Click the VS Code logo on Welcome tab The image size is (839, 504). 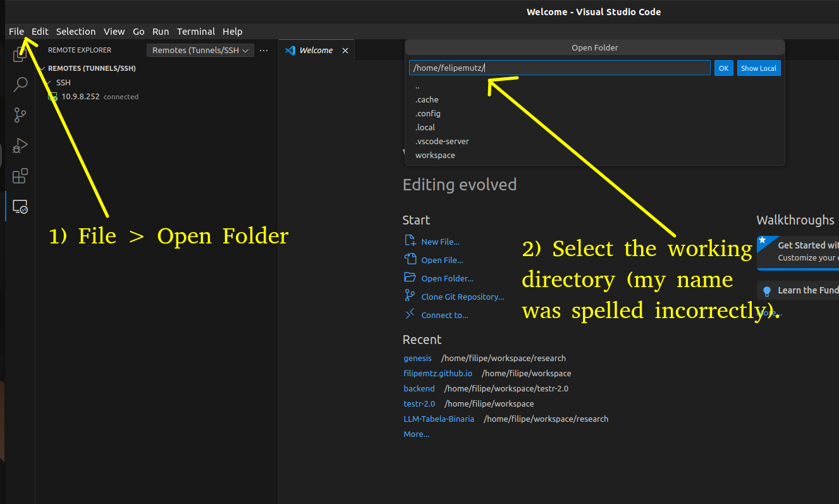click(x=290, y=50)
